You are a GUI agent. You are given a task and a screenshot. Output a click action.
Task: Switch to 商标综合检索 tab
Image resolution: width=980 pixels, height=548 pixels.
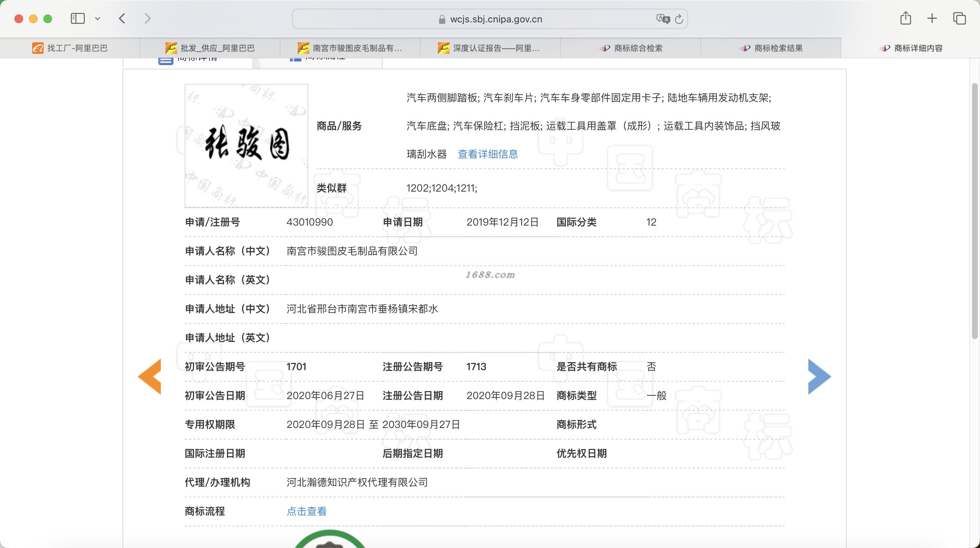[631, 48]
